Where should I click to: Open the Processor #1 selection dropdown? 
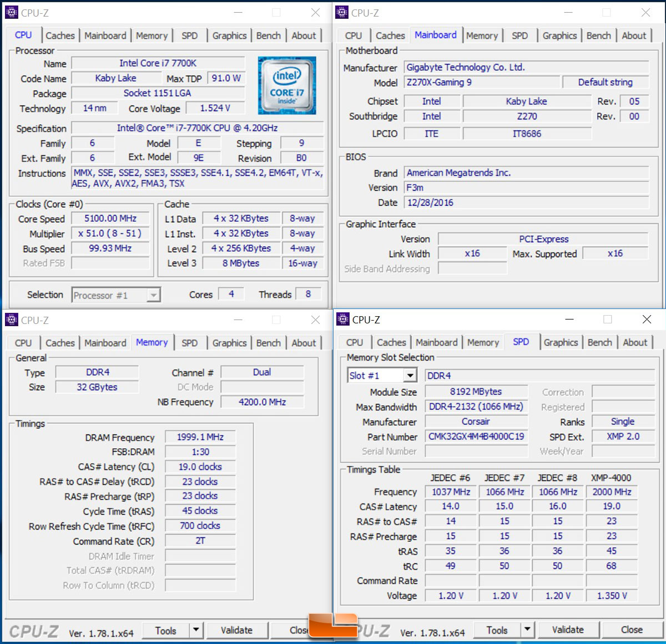[x=154, y=295]
